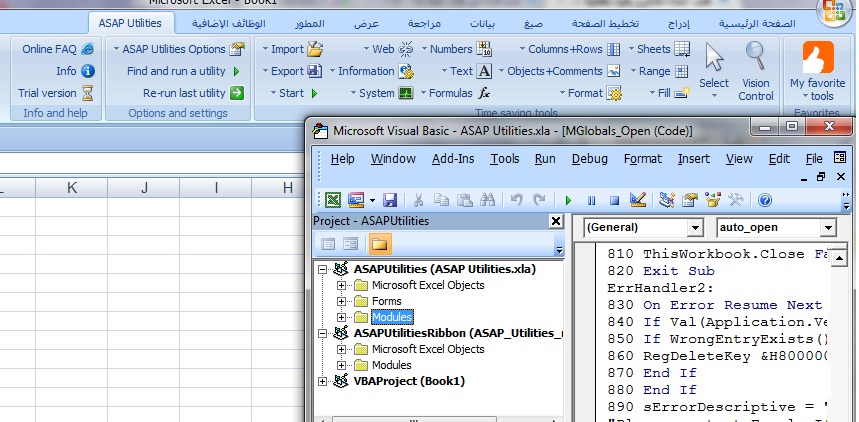This screenshot has width=859, height=422.
Task: Open the Format dropdown in ASAP ribbon
Action: pyautogui.click(x=591, y=93)
